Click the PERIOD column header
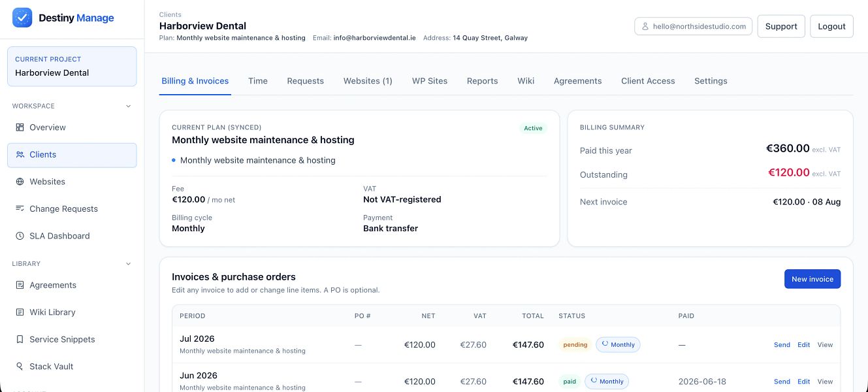This screenshot has width=868, height=392. 192,316
